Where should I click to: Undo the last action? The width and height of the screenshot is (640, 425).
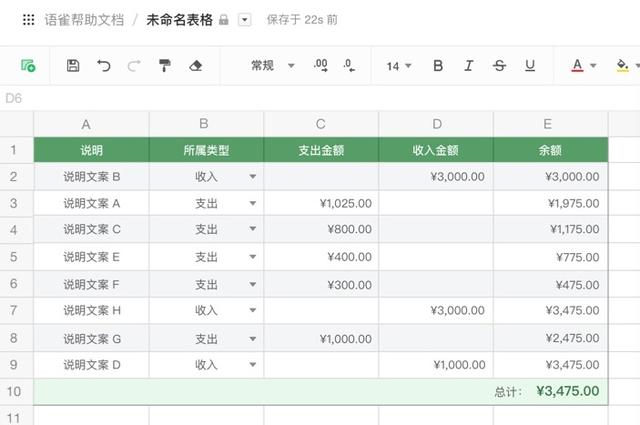pyautogui.click(x=104, y=66)
